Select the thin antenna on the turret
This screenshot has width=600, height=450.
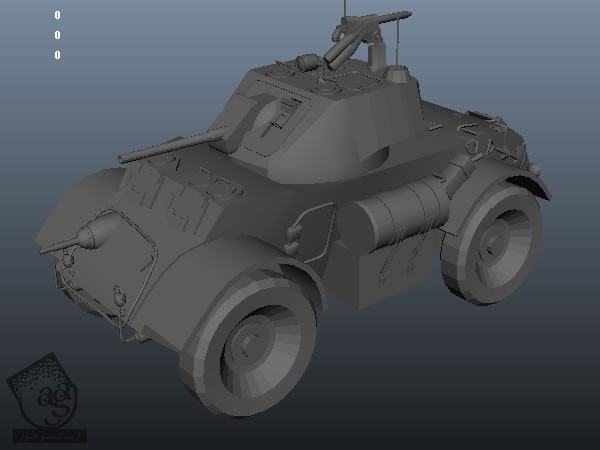[x=401, y=35]
